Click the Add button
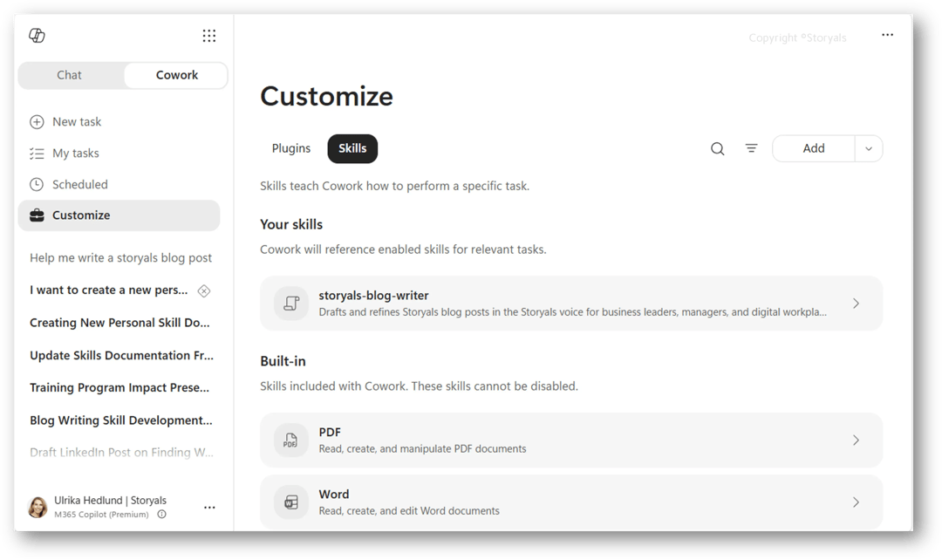This screenshot has height=560, width=942. point(814,148)
